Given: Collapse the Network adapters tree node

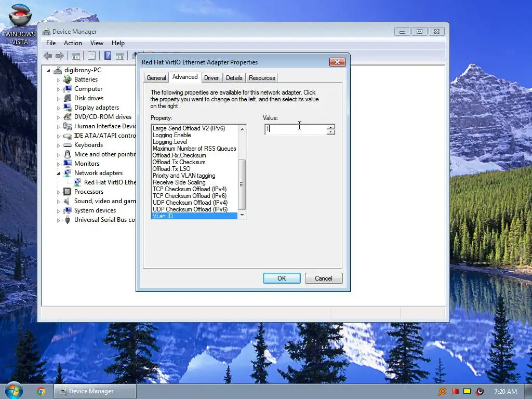Looking at the screenshot, I should [x=58, y=174].
